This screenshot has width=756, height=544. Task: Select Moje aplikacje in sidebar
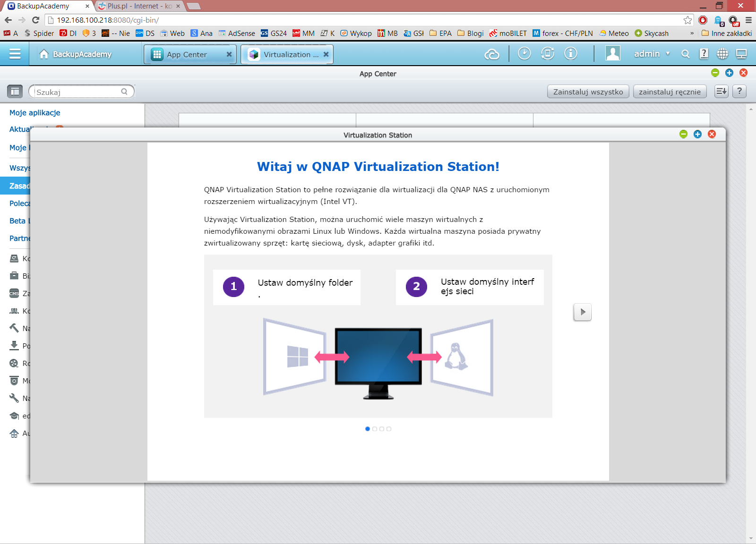(x=35, y=112)
